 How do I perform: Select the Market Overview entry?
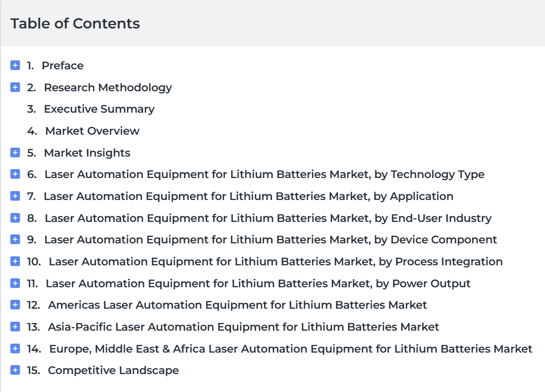(92, 131)
